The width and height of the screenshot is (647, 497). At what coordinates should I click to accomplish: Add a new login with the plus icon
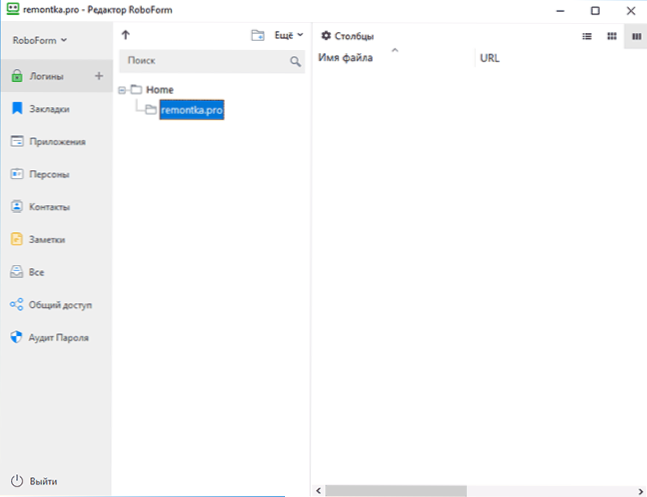tap(99, 76)
